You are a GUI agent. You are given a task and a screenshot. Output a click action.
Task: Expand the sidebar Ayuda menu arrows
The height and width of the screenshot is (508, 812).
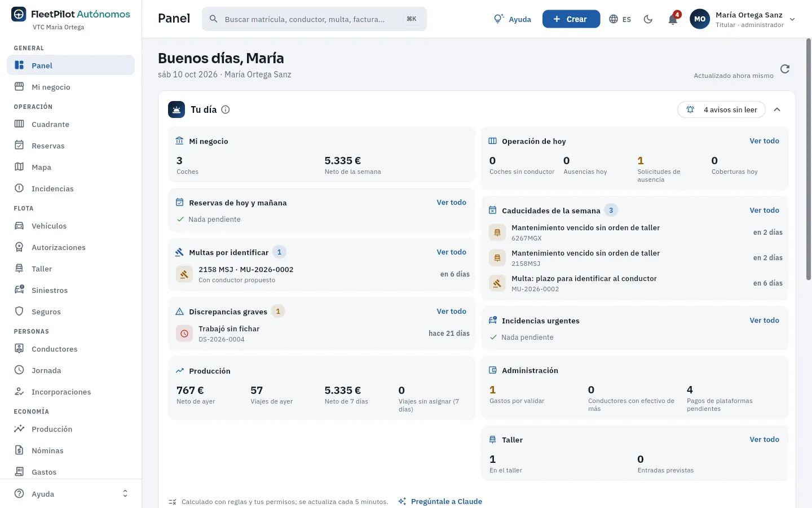[x=125, y=494]
